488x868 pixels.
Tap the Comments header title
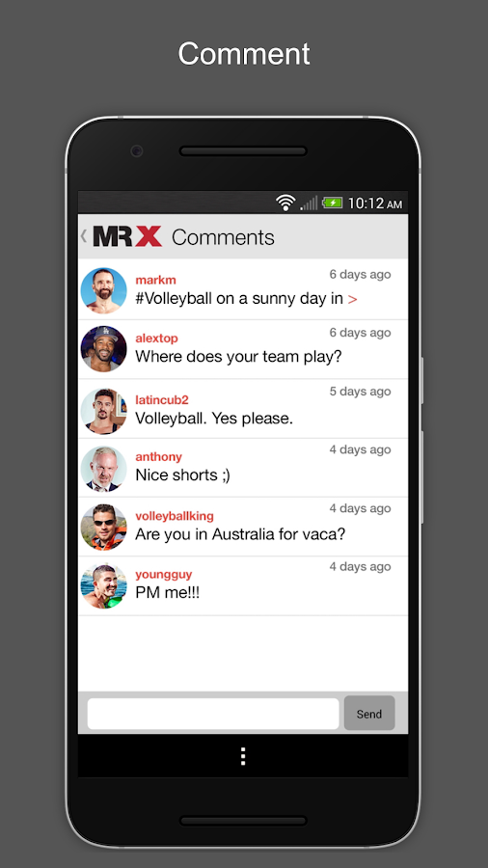tap(223, 237)
